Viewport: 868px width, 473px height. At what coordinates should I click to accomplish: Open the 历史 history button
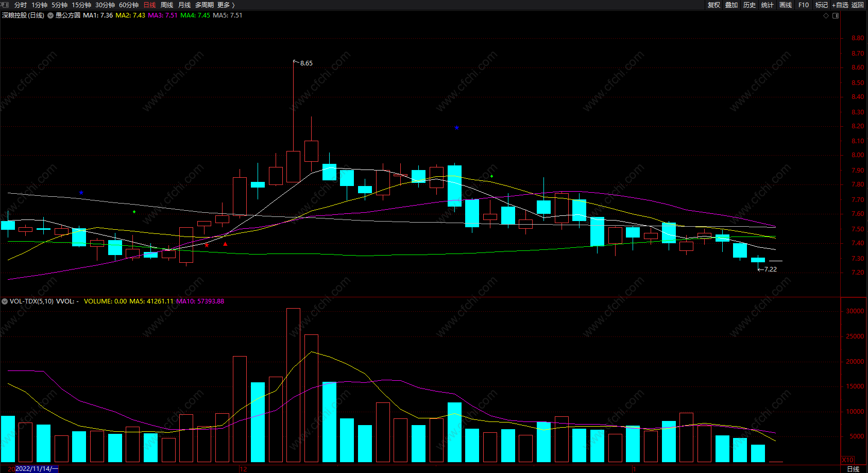point(750,5)
